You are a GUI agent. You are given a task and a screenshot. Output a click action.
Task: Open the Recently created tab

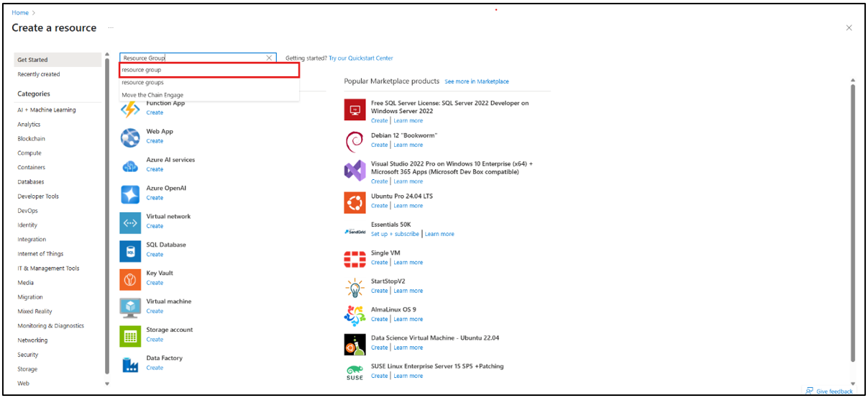point(39,74)
